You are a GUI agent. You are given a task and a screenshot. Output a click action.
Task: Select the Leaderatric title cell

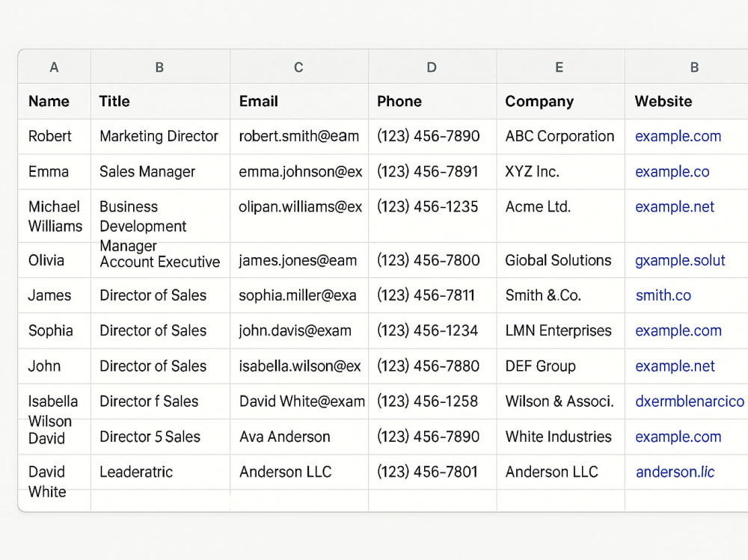tap(160, 473)
